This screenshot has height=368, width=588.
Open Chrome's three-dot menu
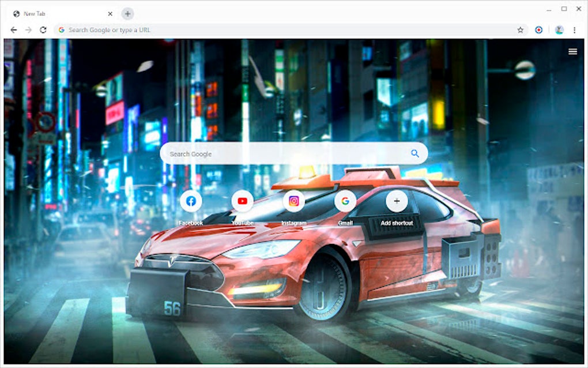click(x=574, y=30)
